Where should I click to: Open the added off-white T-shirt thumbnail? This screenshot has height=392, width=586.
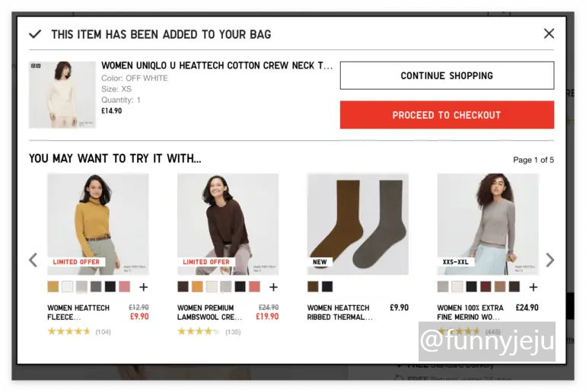[x=62, y=95]
